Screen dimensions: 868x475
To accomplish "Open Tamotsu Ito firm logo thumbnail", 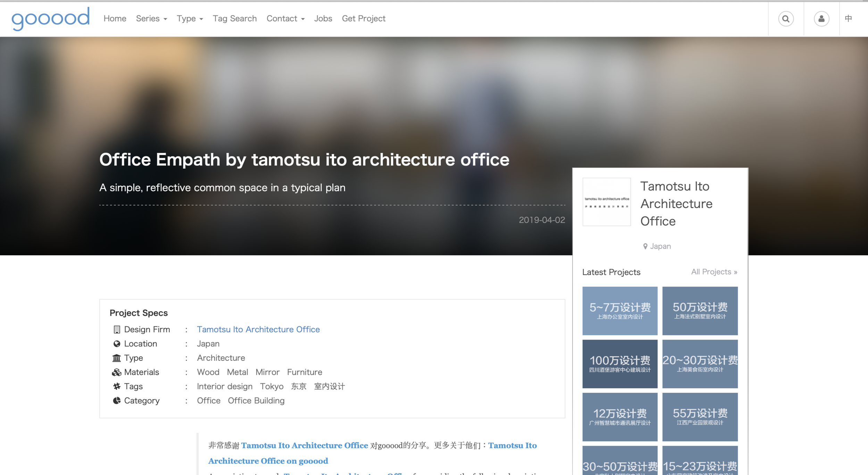I will click(x=607, y=202).
